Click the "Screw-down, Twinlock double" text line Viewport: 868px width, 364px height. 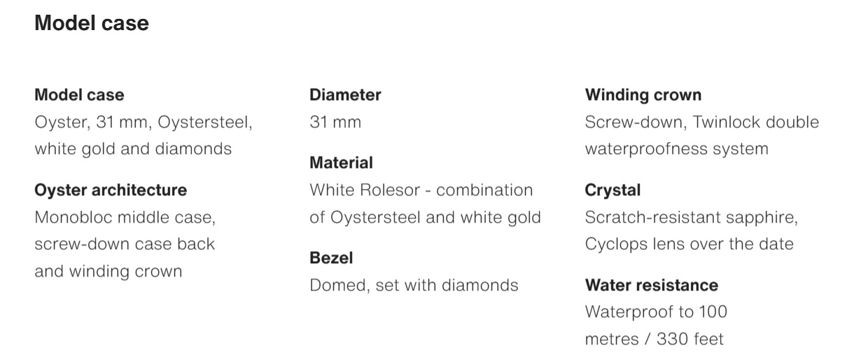(701, 122)
